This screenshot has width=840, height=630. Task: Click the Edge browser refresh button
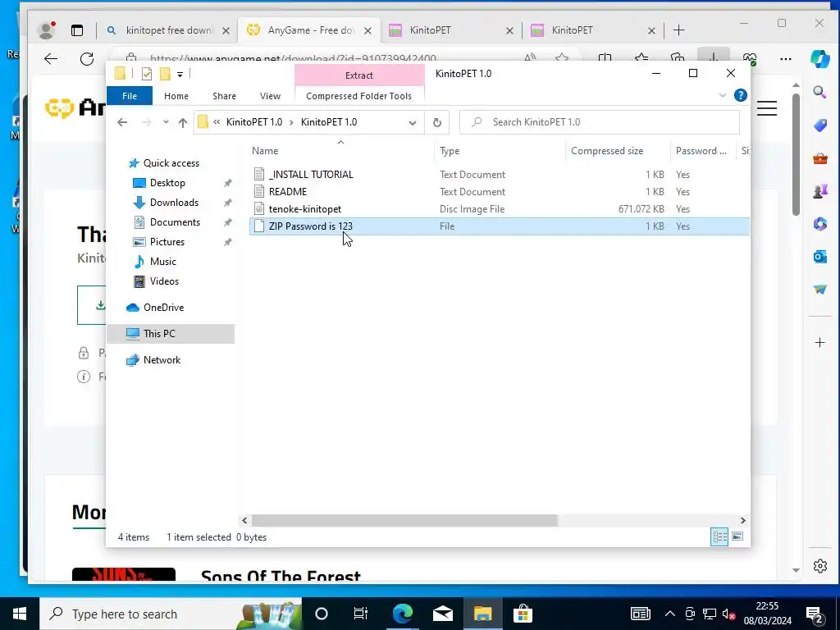tap(87, 59)
